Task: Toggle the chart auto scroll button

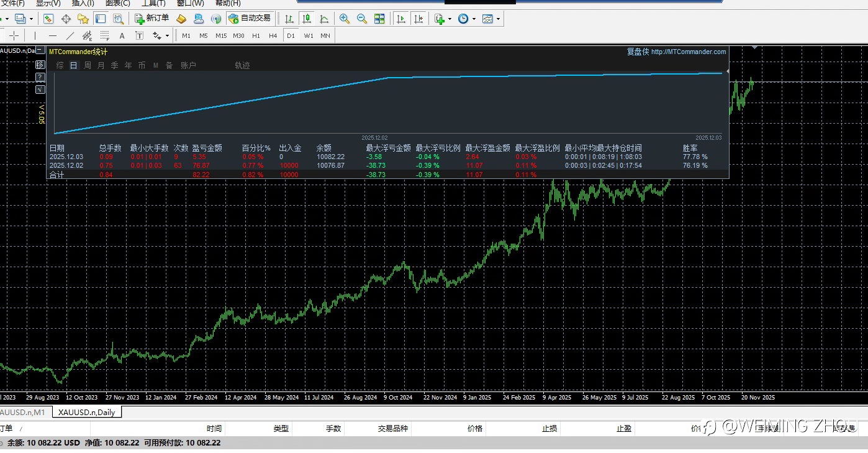Action: click(x=401, y=19)
